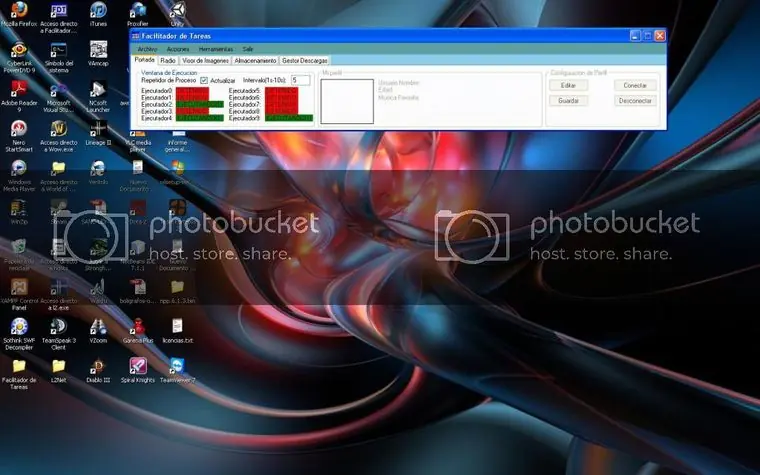Click the Ejecutador2 green progress bar
Screen dimensions: 760x475
pyautogui.click(x=200, y=104)
